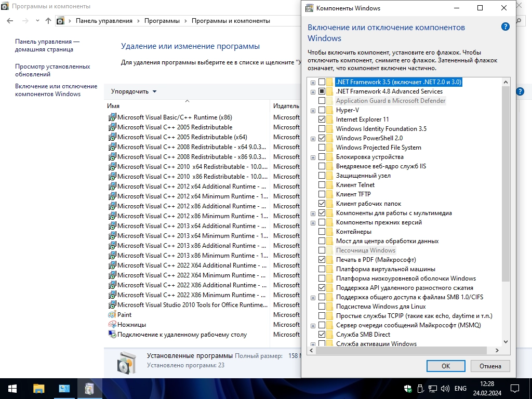Expand Windows PowerShell 2.0 node
The width and height of the screenshot is (532, 399).
pos(313,139)
